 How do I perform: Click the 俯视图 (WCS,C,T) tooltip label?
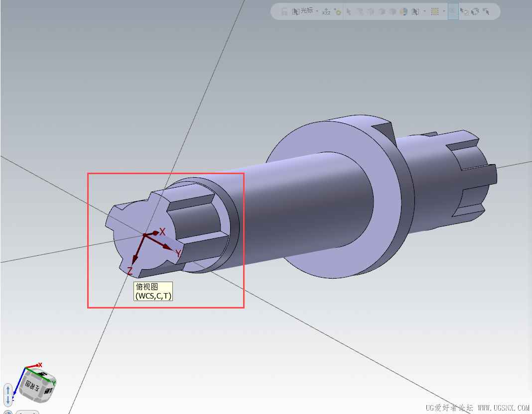pyautogui.click(x=153, y=292)
